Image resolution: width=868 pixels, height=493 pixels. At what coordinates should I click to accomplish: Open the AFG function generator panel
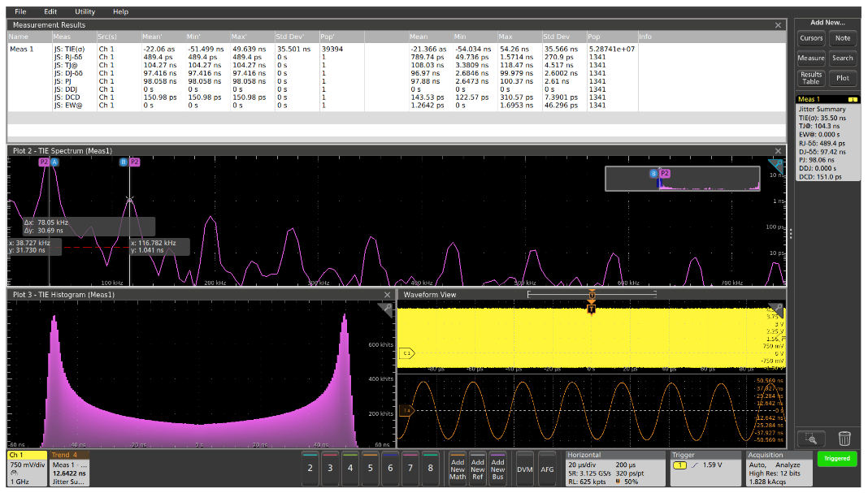(548, 469)
